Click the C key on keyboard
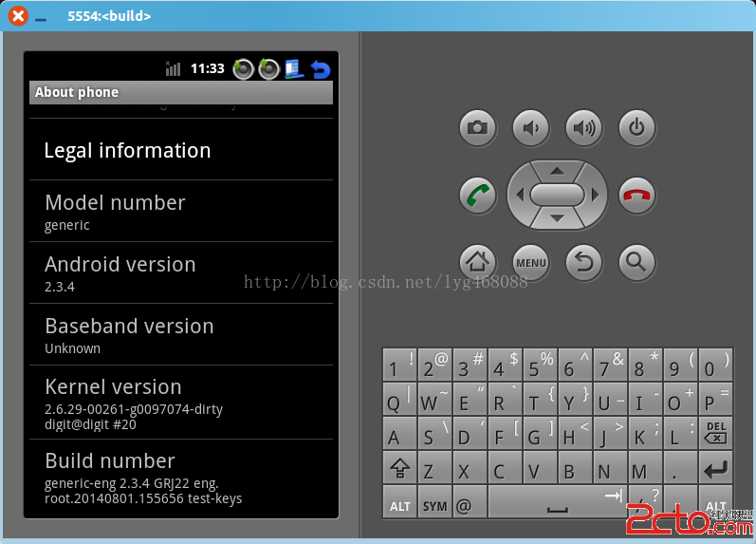756x544 pixels. pyautogui.click(x=505, y=468)
